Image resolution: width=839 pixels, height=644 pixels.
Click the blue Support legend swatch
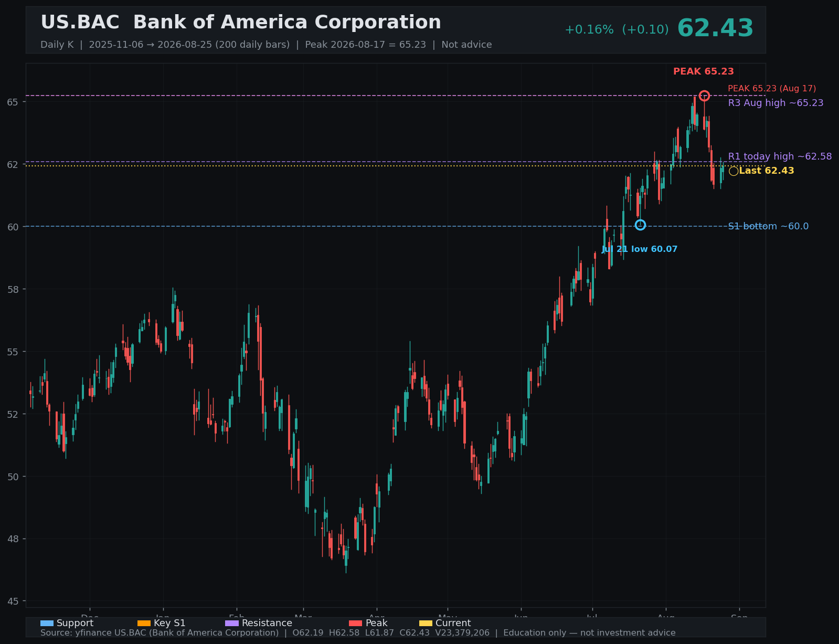point(47,623)
